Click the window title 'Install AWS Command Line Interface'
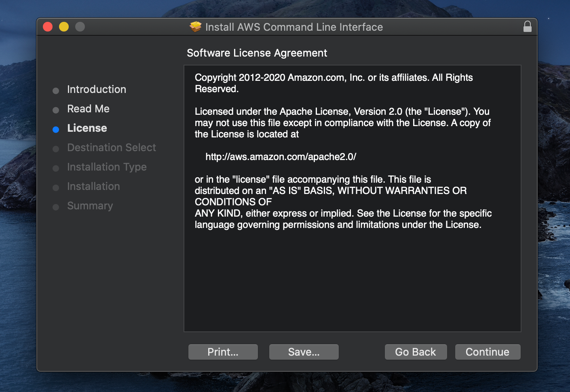This screenshot has height=392, width=570. 294,27
